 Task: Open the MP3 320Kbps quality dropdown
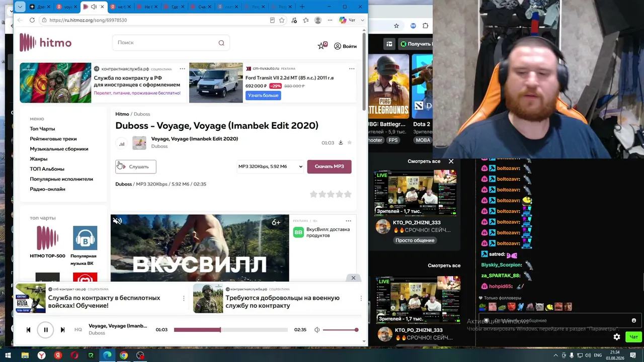pyautogui.click(x=270, y=166)
